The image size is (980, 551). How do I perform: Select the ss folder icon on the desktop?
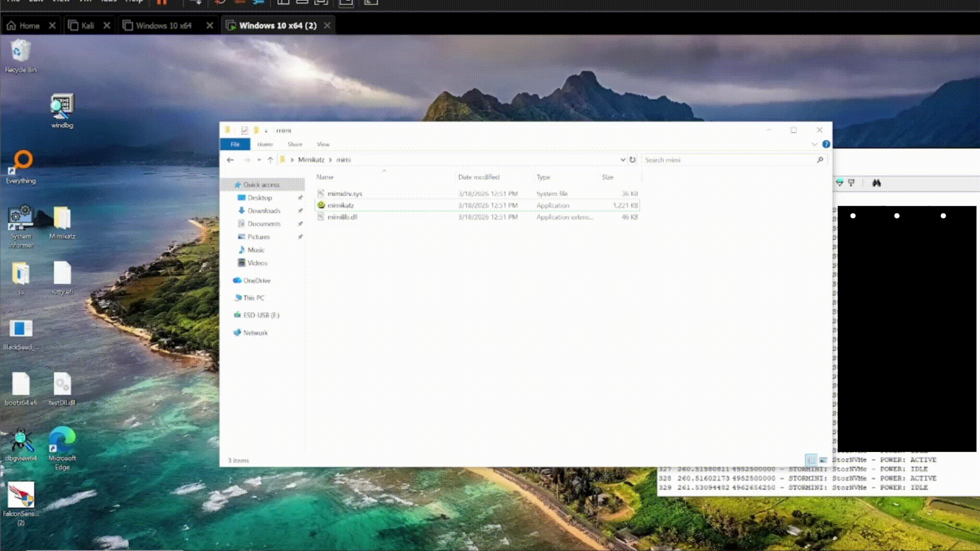(21, 278)
